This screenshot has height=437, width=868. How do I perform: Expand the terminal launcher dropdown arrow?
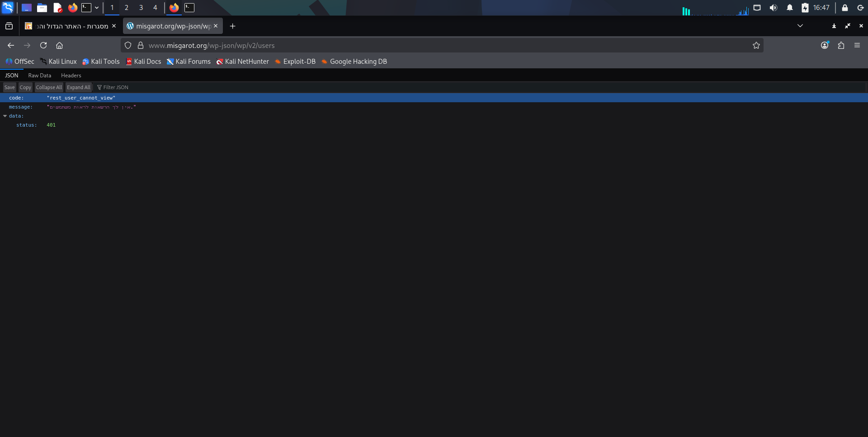click(x=97, y=8)
